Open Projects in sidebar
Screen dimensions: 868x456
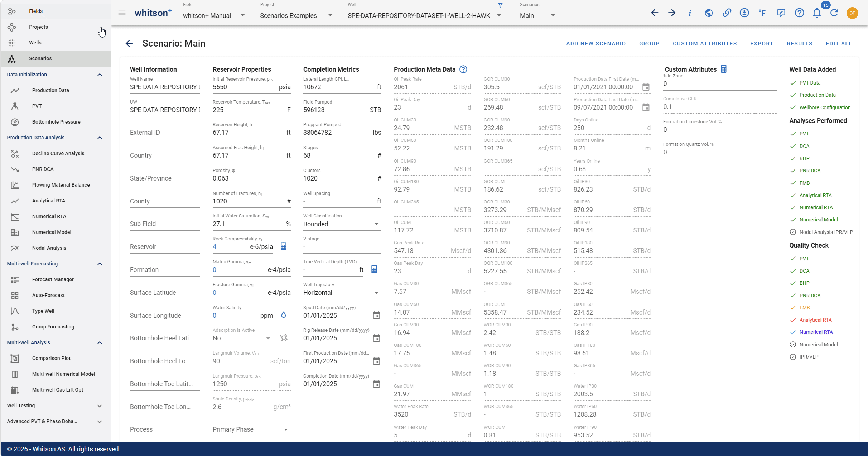point(56,27)
